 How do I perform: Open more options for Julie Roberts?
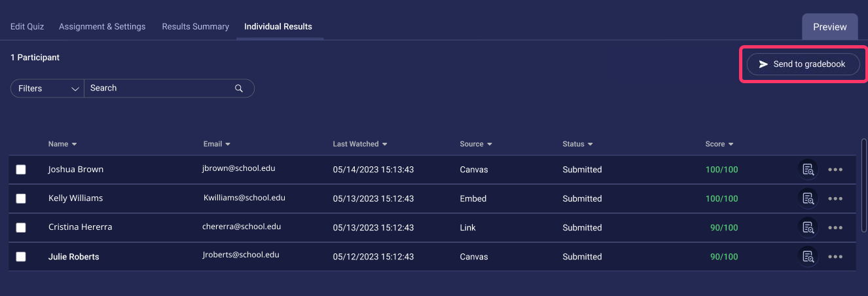pos(835,257)
